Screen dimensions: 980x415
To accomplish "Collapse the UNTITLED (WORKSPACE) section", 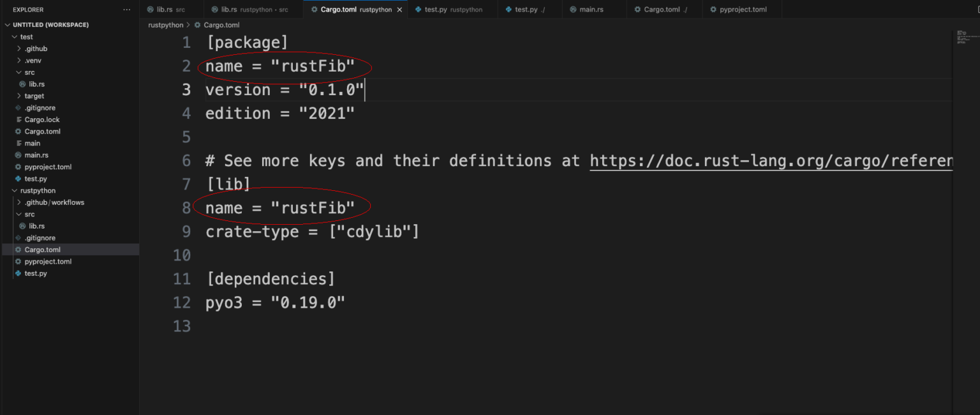I will click(x=7, y=25).
